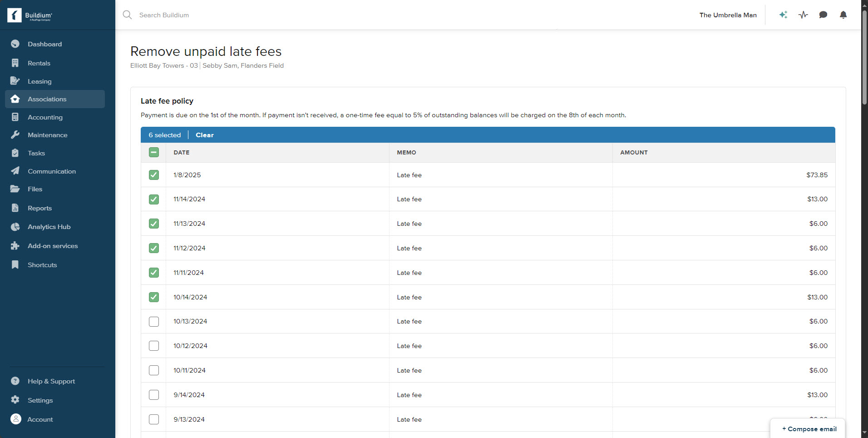Viewport: 868px width, 438px height.
Task: Open the AI assistant sparkle icon
Action: (x=783, y=15)
